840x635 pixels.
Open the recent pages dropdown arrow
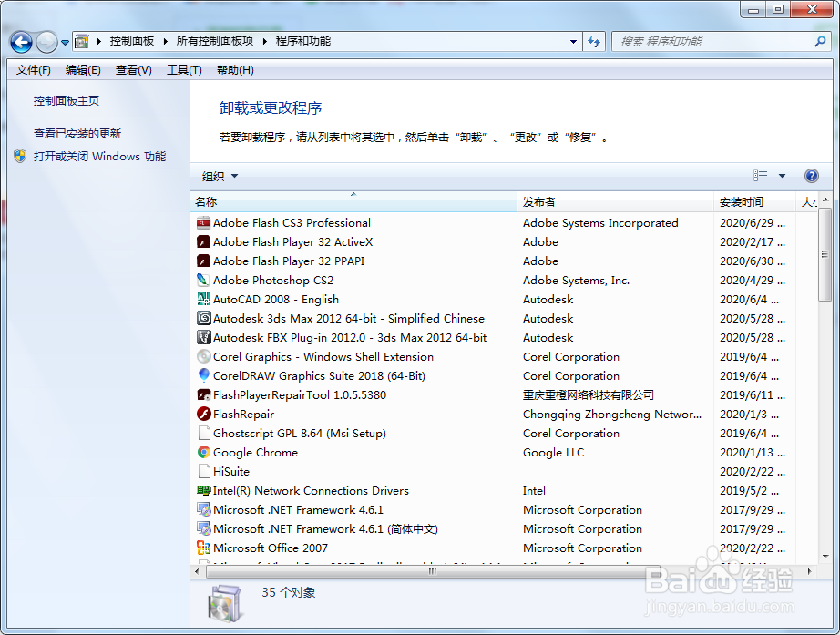(65, 42)
